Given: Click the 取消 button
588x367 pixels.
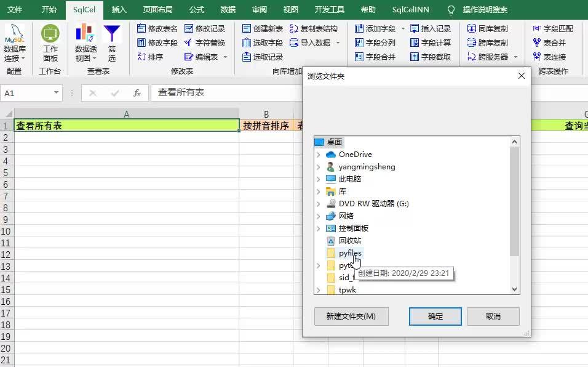Looking at the screenshot, I should 493,317.
